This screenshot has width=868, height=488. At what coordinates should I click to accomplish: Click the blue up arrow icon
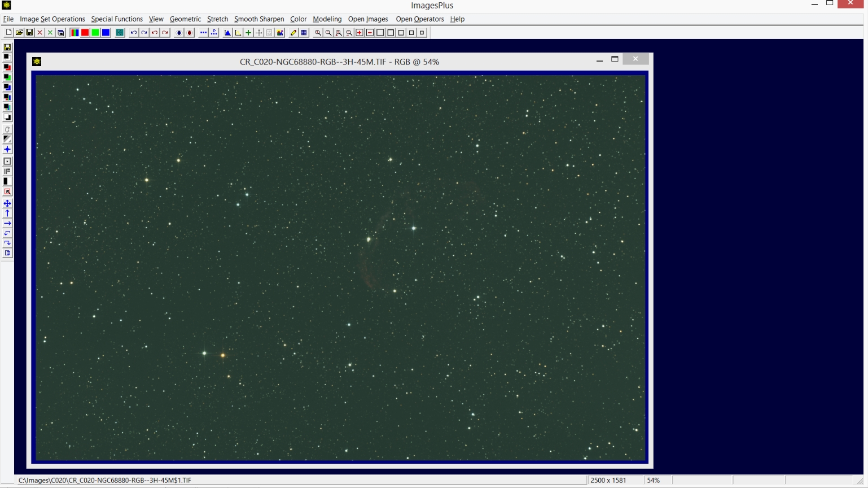(7, 213)
